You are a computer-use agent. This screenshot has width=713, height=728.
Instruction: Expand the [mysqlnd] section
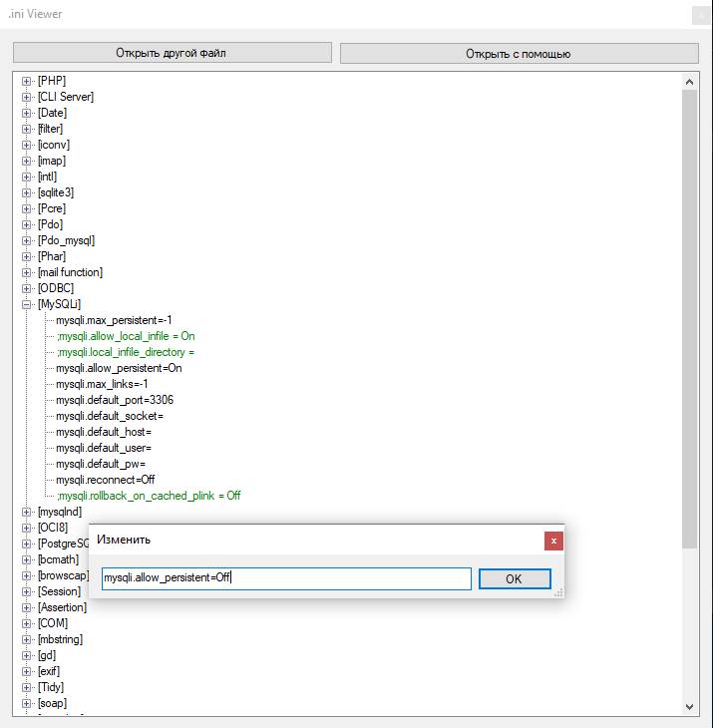[27, 513]
